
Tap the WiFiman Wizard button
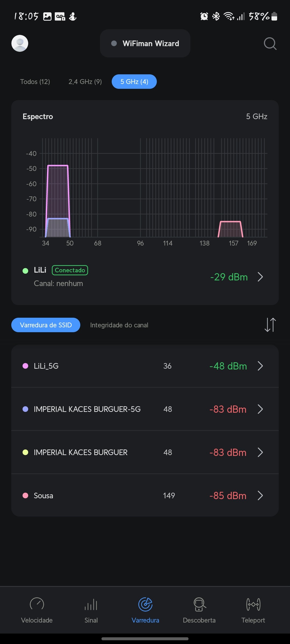[x=145, y=43]
